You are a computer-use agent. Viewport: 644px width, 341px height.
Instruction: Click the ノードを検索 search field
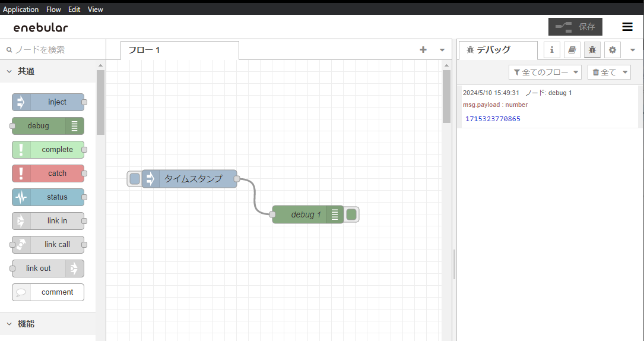pos(53,50)
